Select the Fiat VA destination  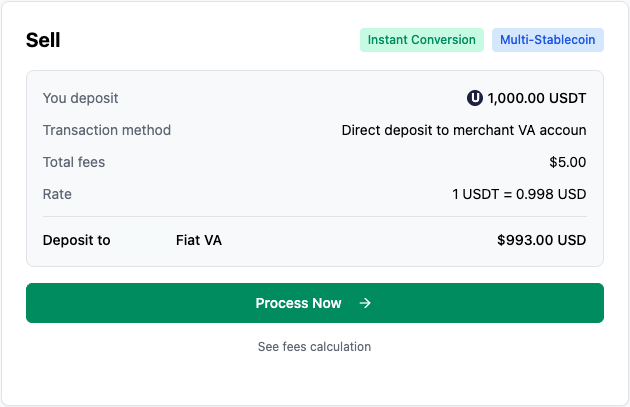199,240
